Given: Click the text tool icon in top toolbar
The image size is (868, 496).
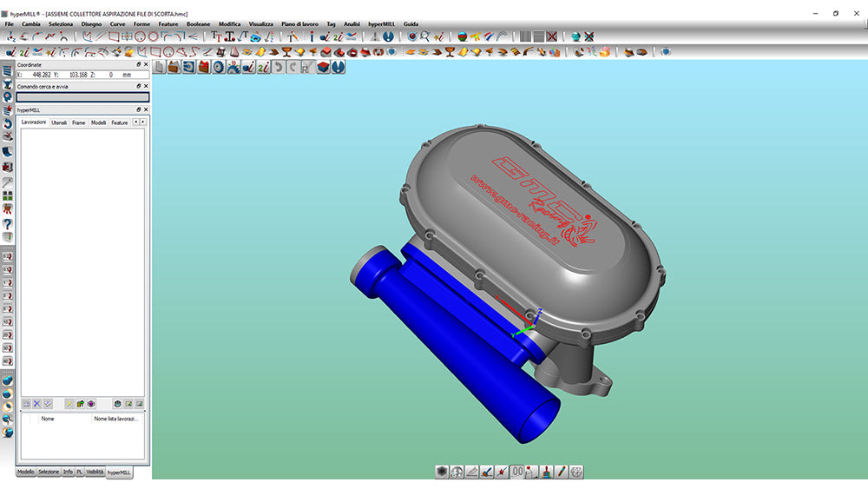Looking at the screenshot, I should pyautogui.click(x=215, y=36).
